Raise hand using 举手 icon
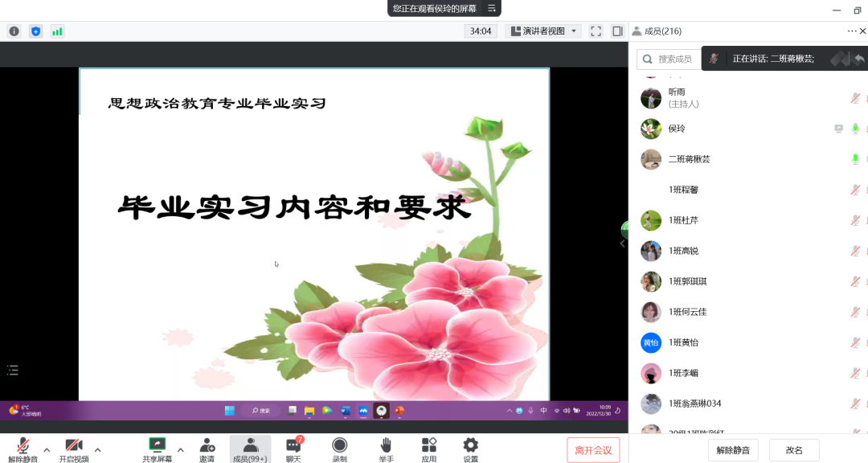This screenshot has height=463, width=868. [386, 449]
